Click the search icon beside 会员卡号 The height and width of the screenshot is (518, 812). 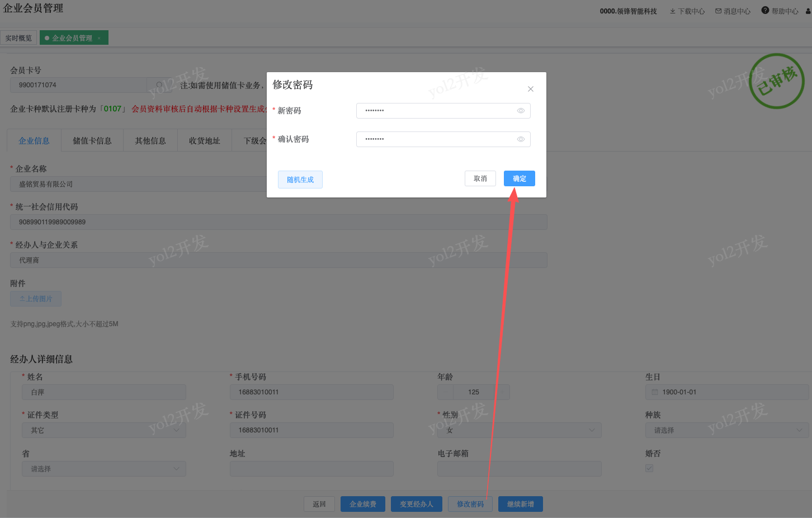pyautogui.click(x=159, y=85)
